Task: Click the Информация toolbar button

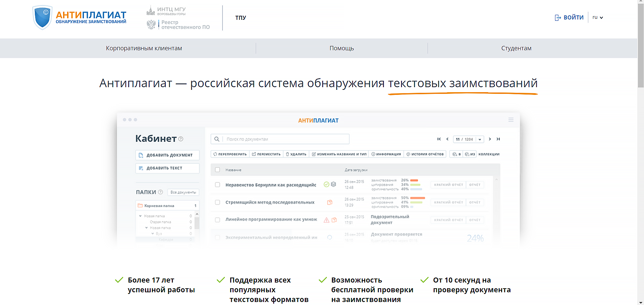Action: click(x=386, y=154)
